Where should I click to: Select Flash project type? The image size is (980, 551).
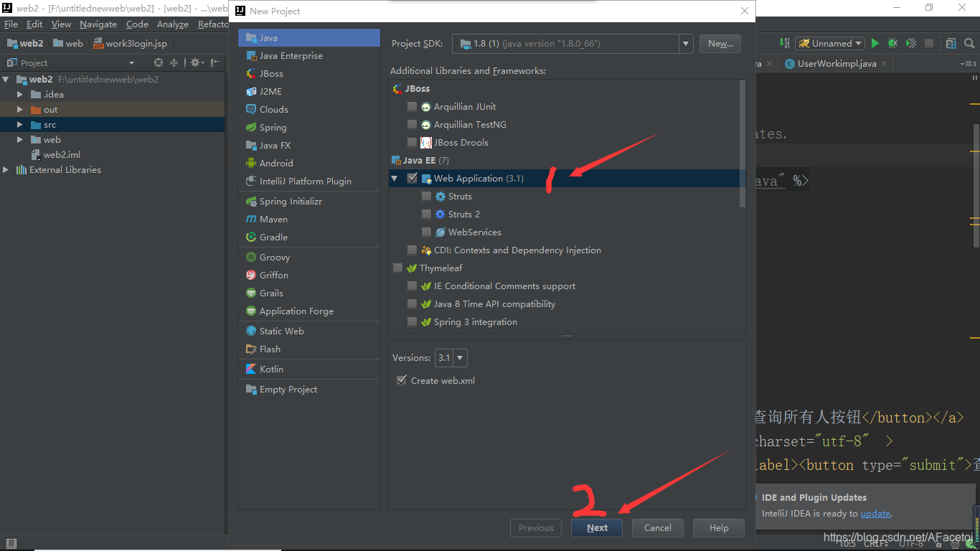click(x=309, y=349)
